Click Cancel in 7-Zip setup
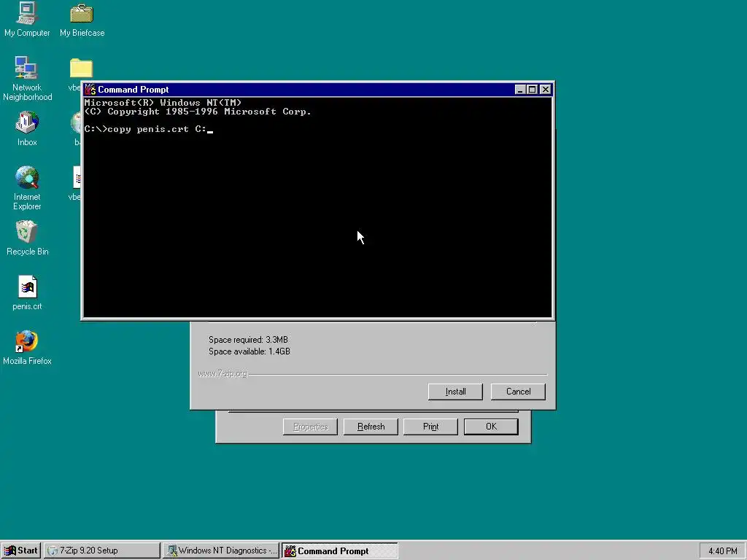The height and width of the screenshot is (560, 747). click(x=519, y=392)
